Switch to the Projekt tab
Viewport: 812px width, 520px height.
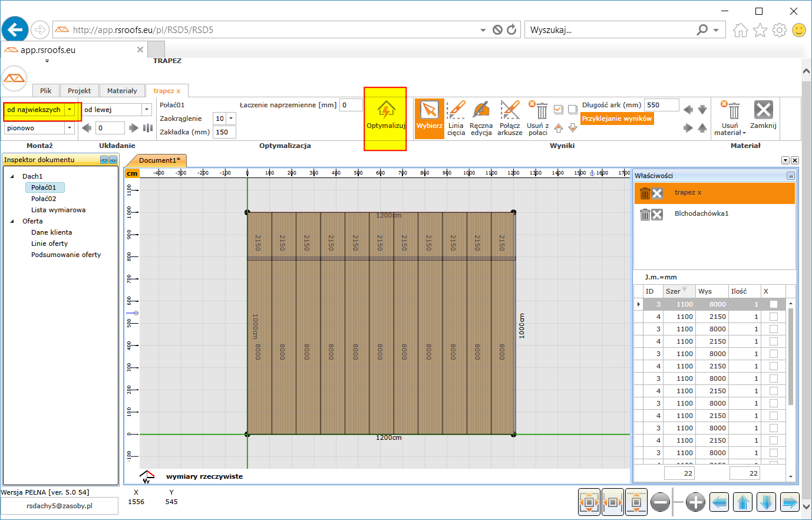point(79,91)
